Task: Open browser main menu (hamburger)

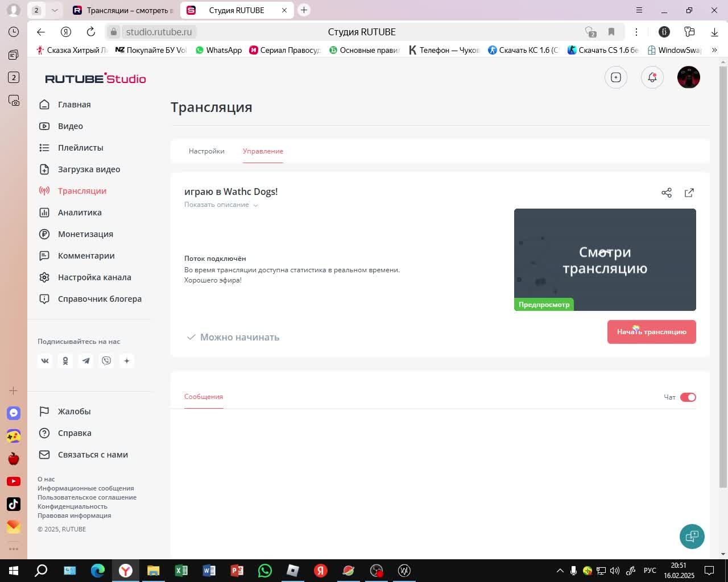Action: point(639,10)
